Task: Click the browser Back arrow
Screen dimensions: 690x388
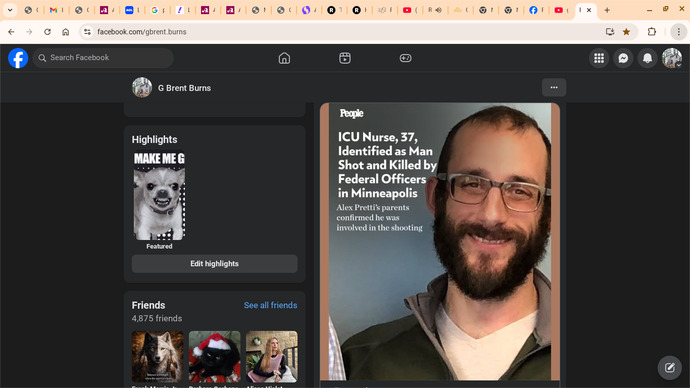Action: (11, 32)
